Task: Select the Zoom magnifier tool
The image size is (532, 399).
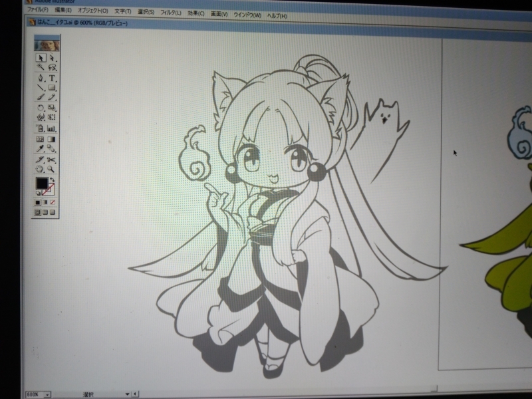Action: [x=52, y=169]
